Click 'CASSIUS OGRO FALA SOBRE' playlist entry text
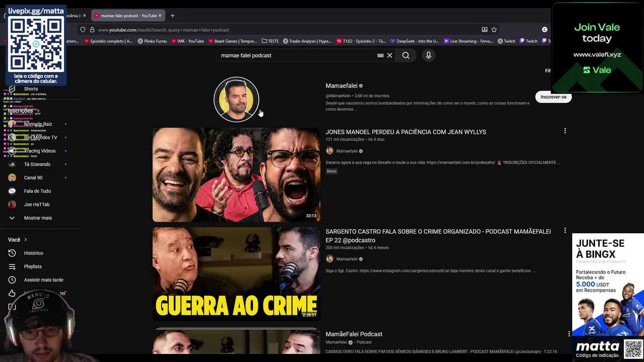 coord(441,351)
